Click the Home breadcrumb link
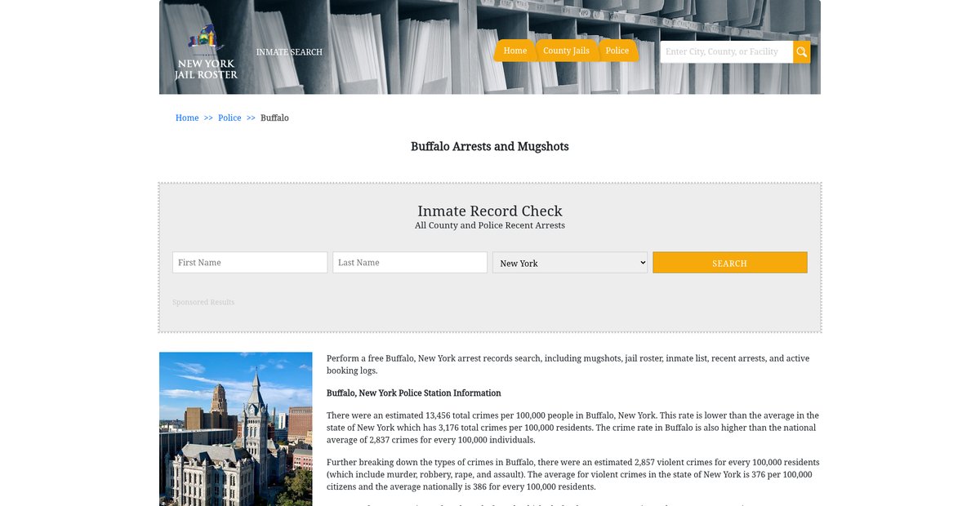 pos(187,118)
